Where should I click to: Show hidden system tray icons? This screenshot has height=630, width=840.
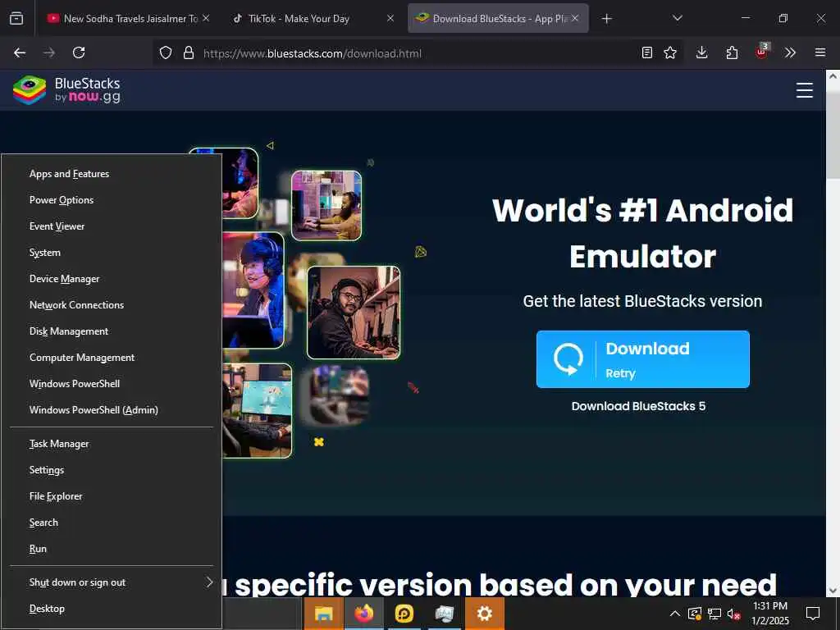pyautogui.click(x=675, y=614)
